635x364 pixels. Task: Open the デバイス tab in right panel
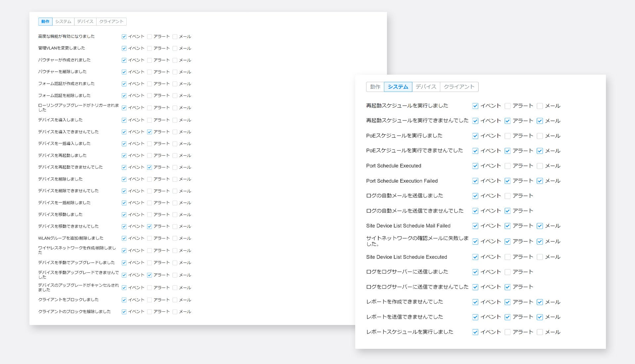(426, 87)
